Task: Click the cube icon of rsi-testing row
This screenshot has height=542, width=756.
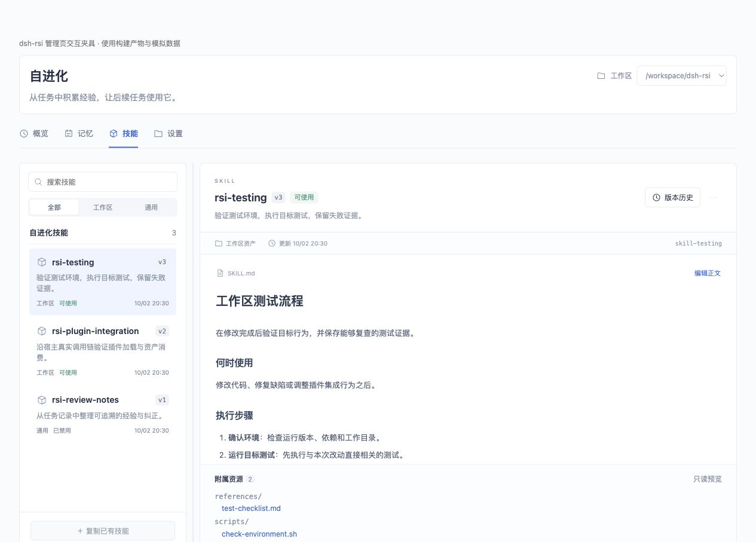Action: coord(42,262)
